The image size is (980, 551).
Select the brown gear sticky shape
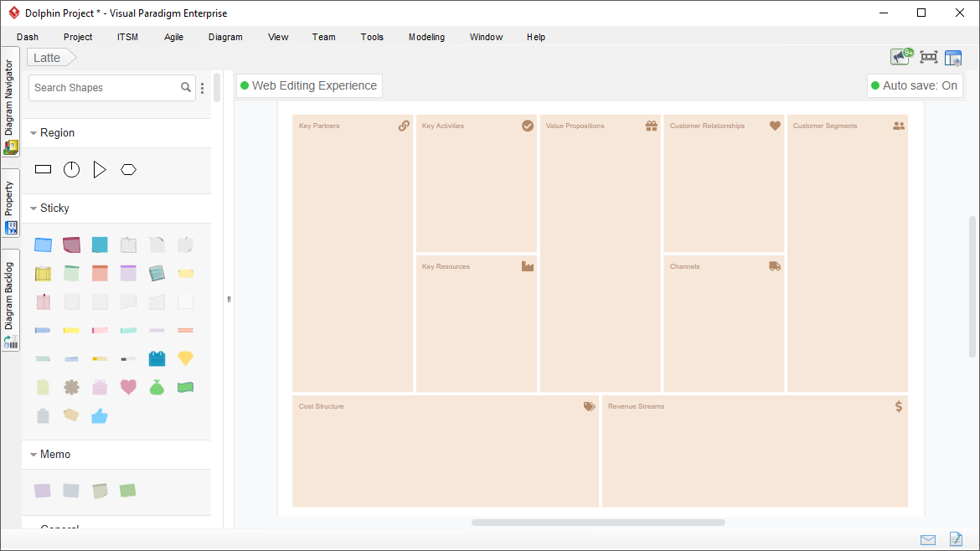pyautogui.click(x=71, y=388)
